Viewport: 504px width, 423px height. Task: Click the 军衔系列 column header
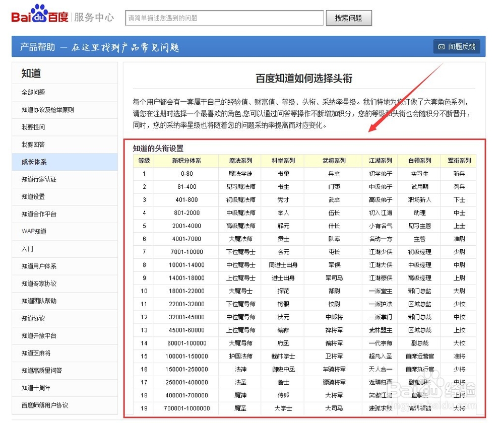459,161
